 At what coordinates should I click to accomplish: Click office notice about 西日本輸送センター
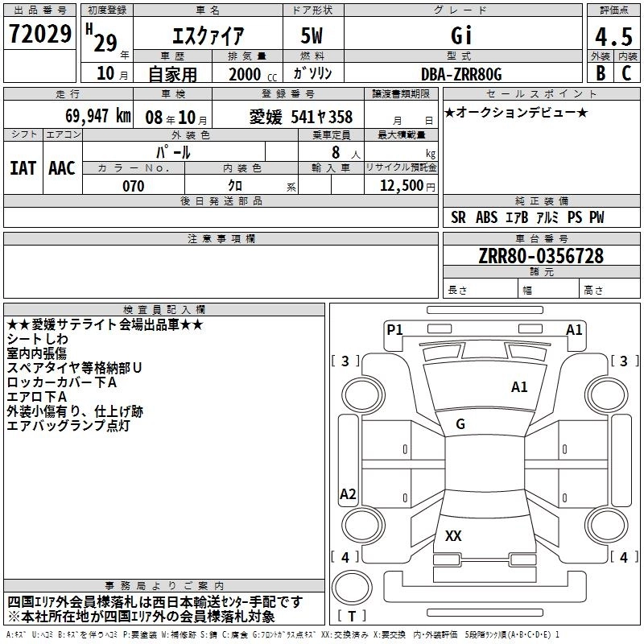click(155, 602)
